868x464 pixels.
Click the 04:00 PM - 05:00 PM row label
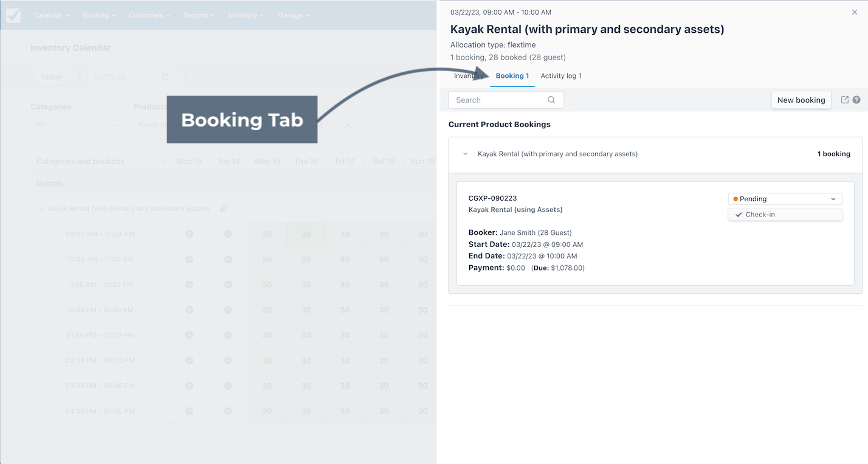100,411
